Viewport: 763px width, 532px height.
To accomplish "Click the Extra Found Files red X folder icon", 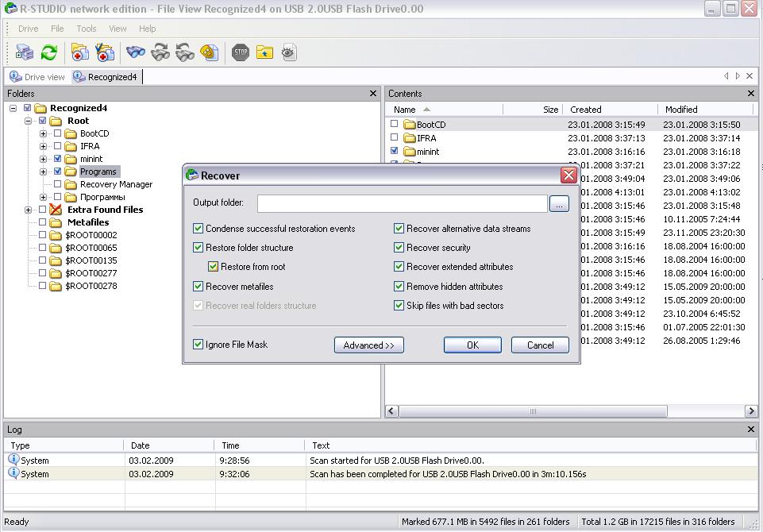I will pyautogui.click(x=56, y=210).
